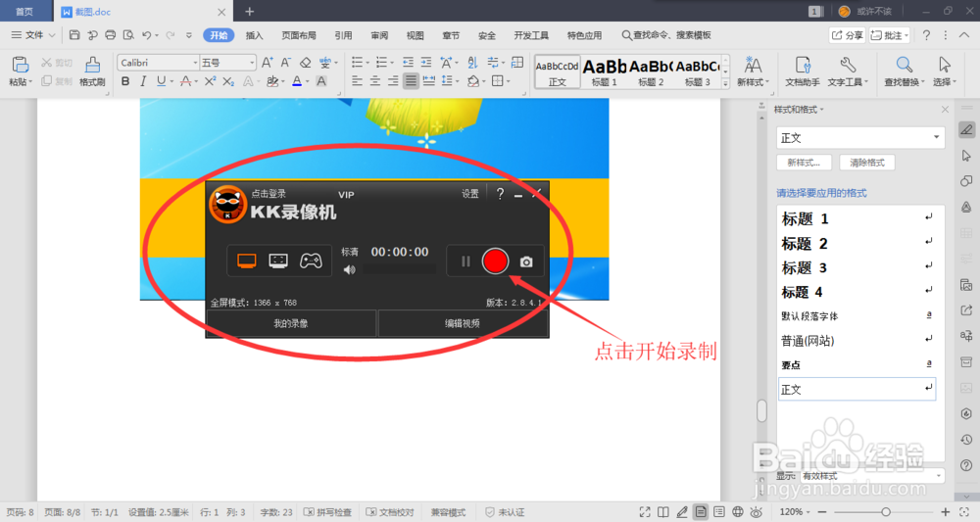Open the Calibri font name dropdown
The height and width of the screenshot is (522, 980).
pos(195,63)
